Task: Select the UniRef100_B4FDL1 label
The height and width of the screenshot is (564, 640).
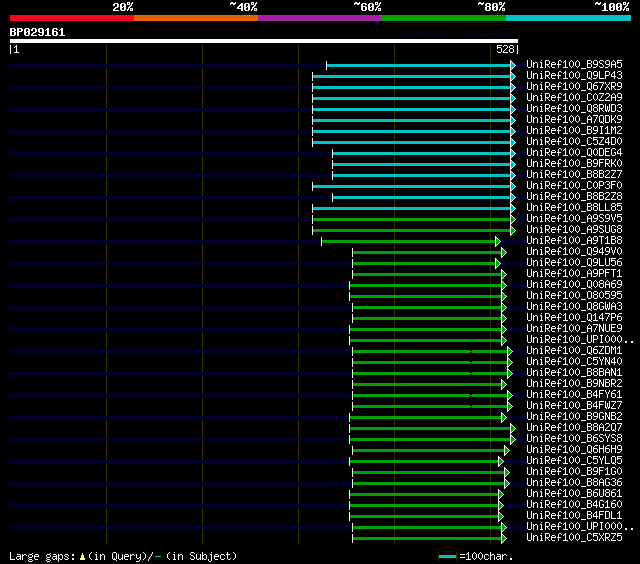Action: point(574,516)
